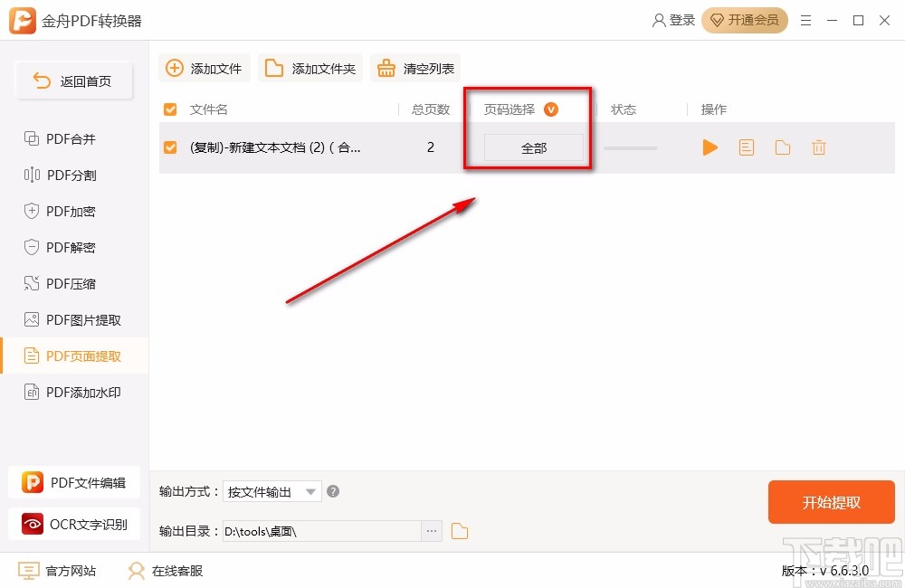905x588 pixels.
Task: Uncheck the (复制)-新建文本文档 file row checkbox
Action: 170,147
